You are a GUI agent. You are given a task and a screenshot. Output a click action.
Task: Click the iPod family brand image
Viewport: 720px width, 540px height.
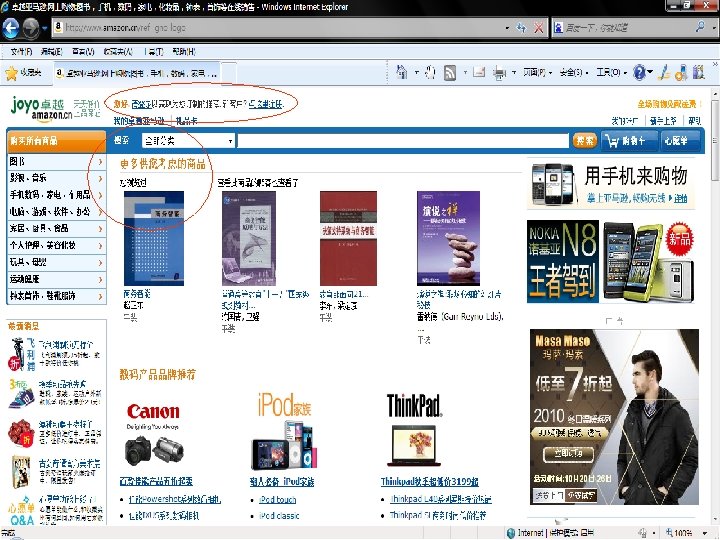(284, 431)
